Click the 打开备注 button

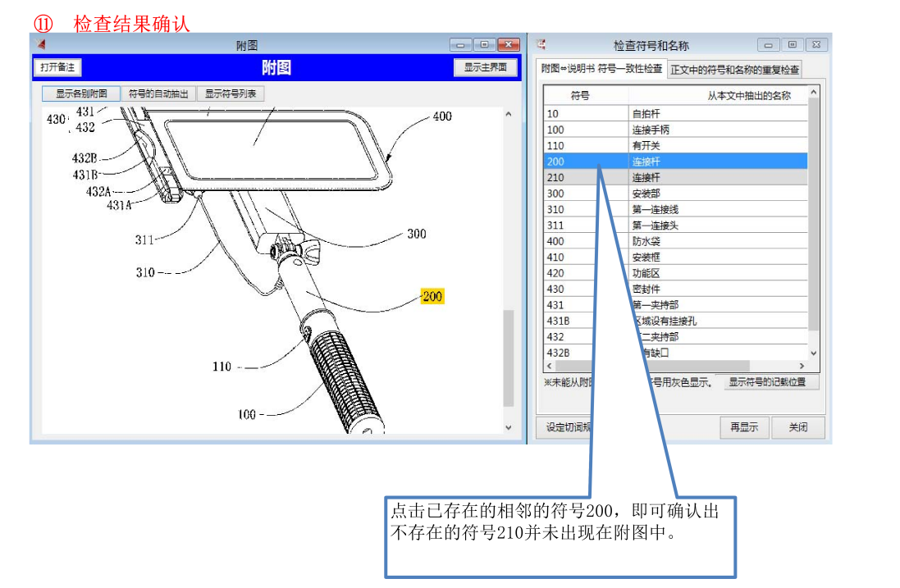click(58, 68)
